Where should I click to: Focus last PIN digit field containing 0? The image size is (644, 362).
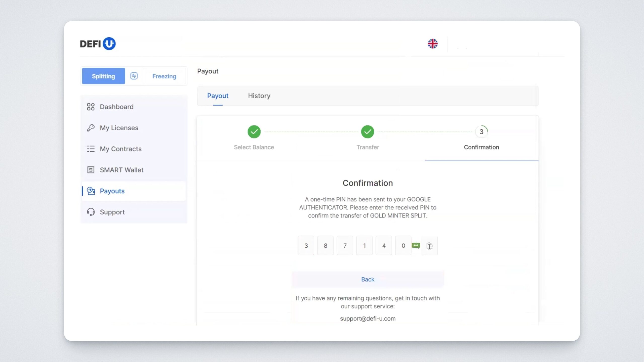tap(403, 246)
